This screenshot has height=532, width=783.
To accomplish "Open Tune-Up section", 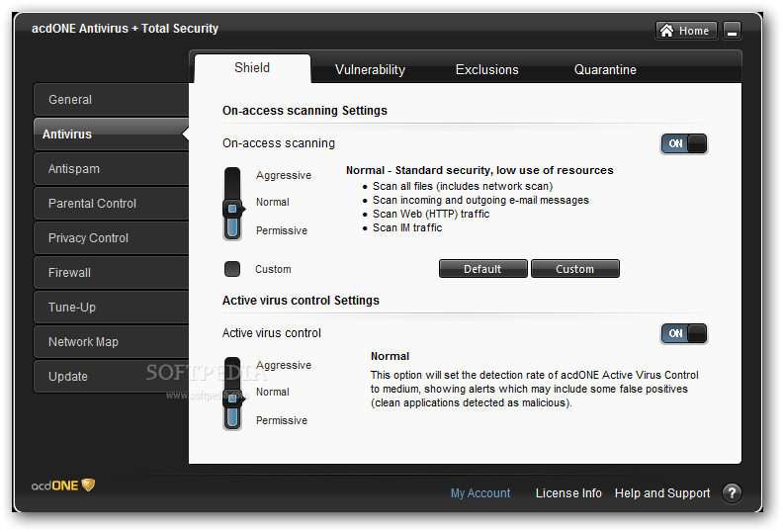I will [111, 308].
